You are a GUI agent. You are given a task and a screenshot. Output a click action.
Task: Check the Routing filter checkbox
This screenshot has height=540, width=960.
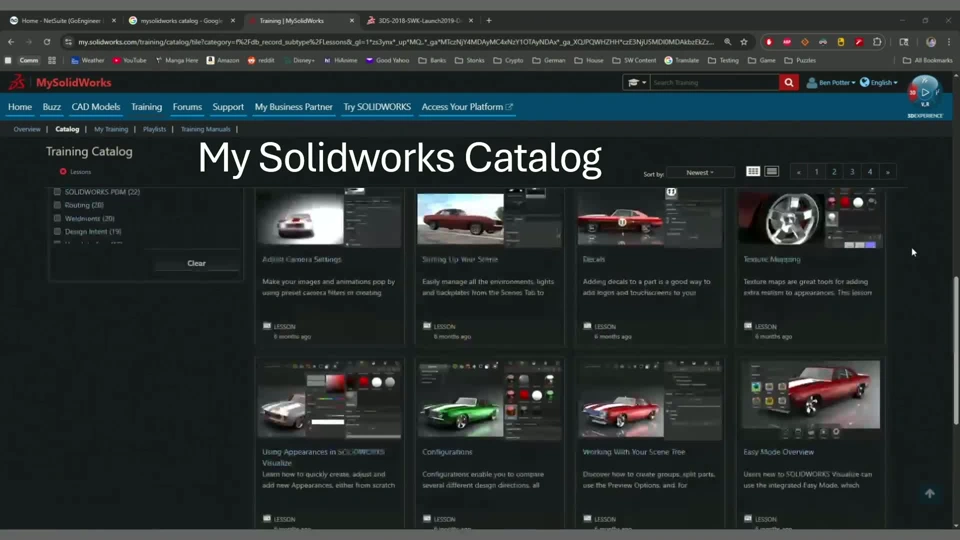pos(58,205)
